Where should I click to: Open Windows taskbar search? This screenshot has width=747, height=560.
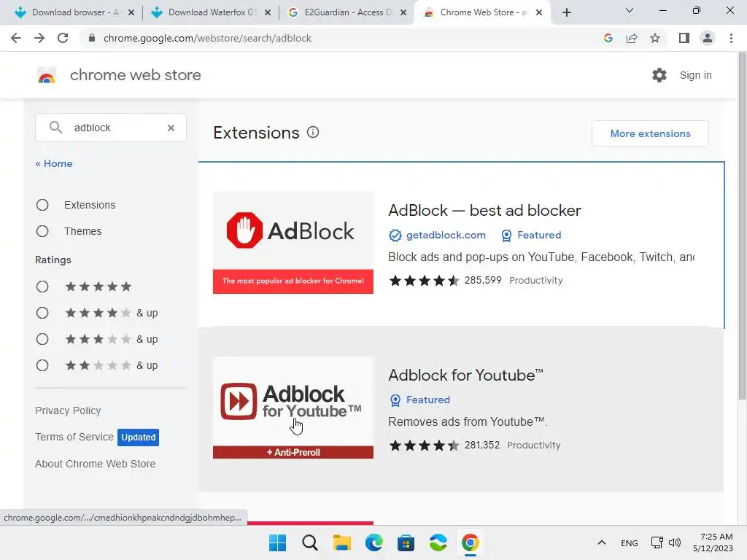(x=309, y=542)
